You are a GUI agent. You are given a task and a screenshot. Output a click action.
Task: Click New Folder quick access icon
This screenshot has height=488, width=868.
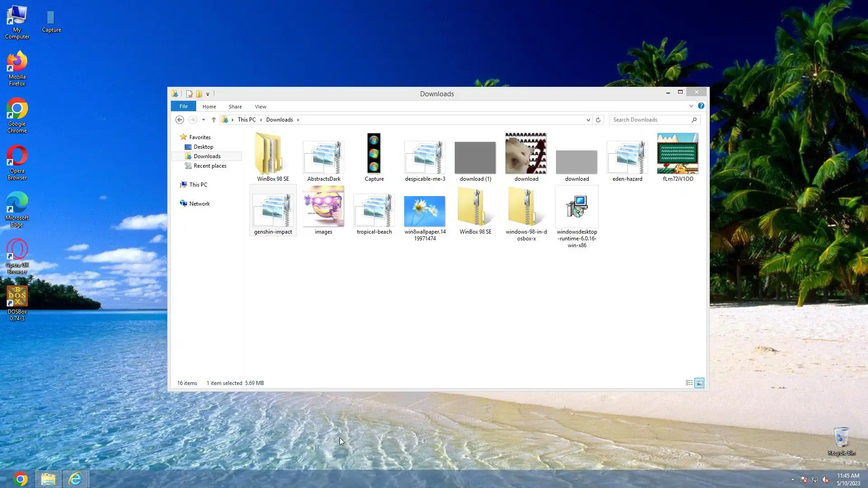199,94
